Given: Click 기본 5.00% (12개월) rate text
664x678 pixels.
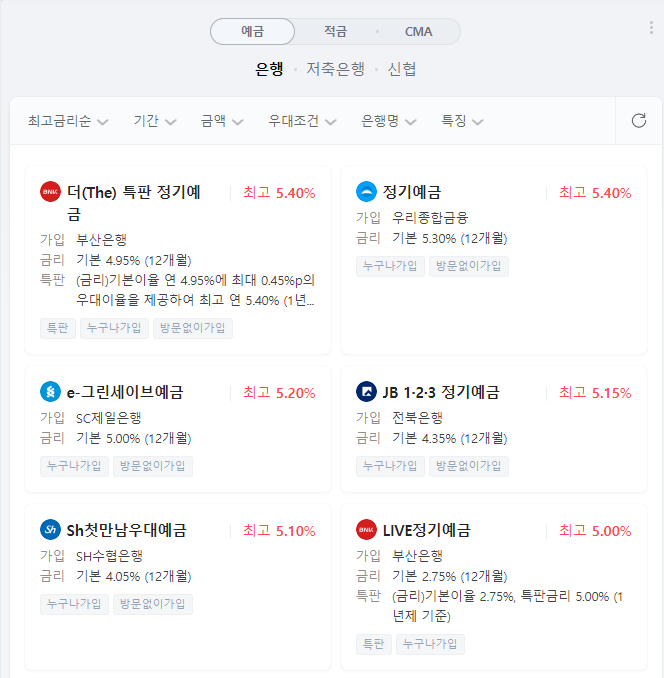Looking at the screenshot, I should point(134,438).
